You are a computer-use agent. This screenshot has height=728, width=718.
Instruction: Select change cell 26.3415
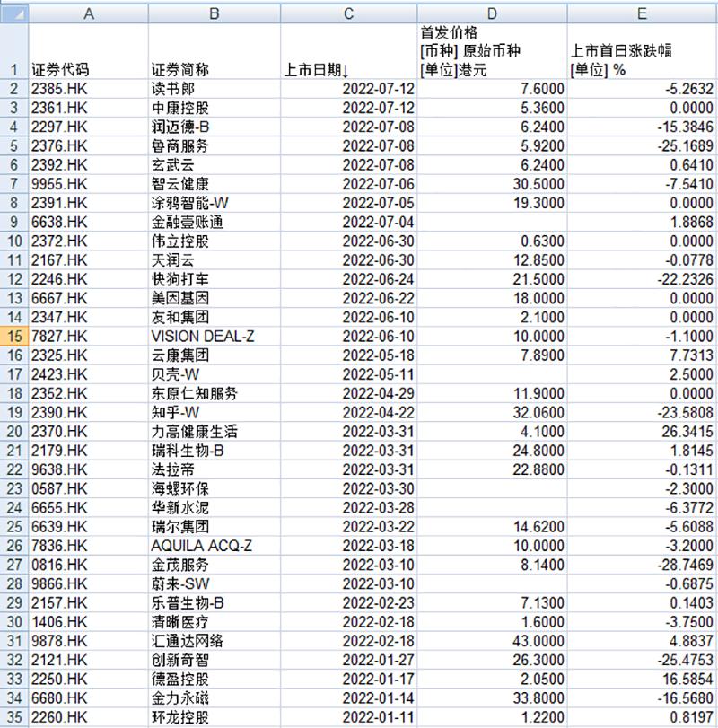pyautogui.click(x=643, y=431)
